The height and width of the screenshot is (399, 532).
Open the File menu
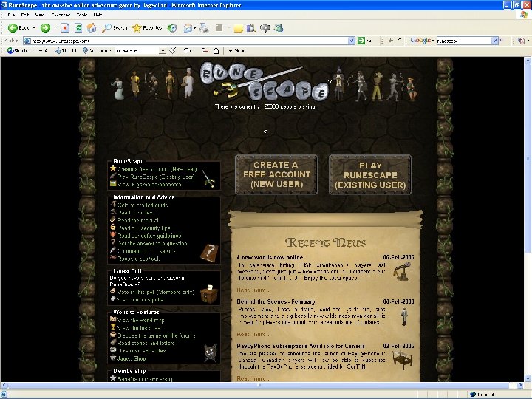pyautogui.click(x=11, y=15)
